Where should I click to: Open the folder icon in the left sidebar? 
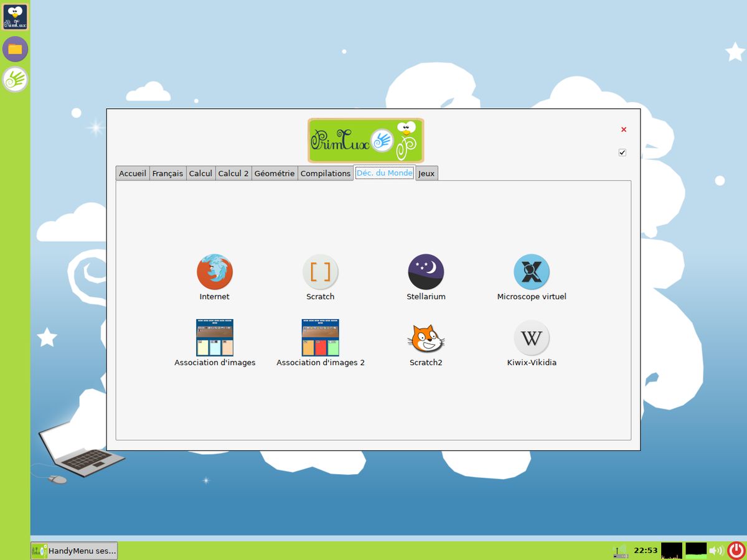point(14,49)
